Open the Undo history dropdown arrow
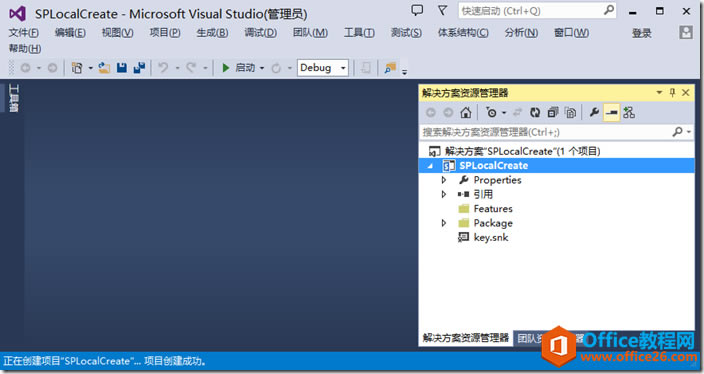Viewport: 704px width, 374px height. 177,68
